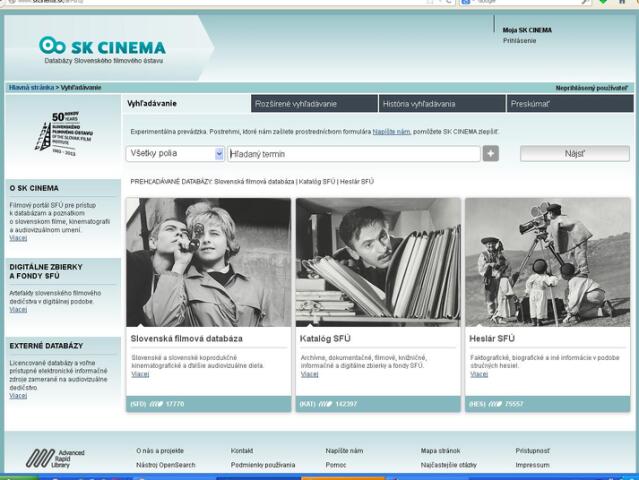Open the Katalóg SFÚ photo thumbnail
Image resolution: width=639 pixels, height=480 pixels.
pyautogui.click(x=378, y=262)
